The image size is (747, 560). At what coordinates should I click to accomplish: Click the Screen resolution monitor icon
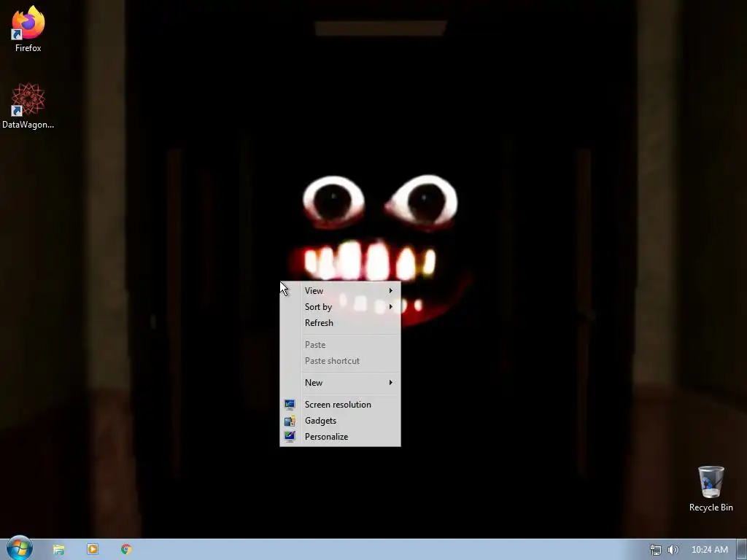pos(290,404)
